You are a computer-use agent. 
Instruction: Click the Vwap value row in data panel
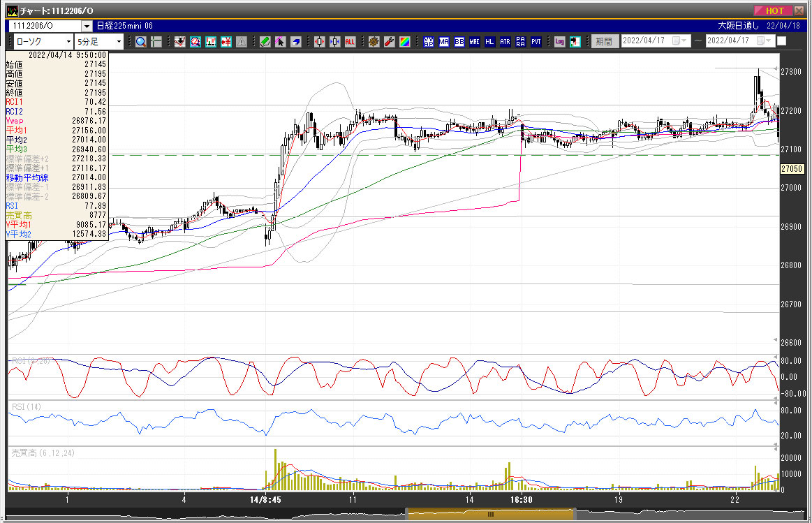[x=56, y=121]
